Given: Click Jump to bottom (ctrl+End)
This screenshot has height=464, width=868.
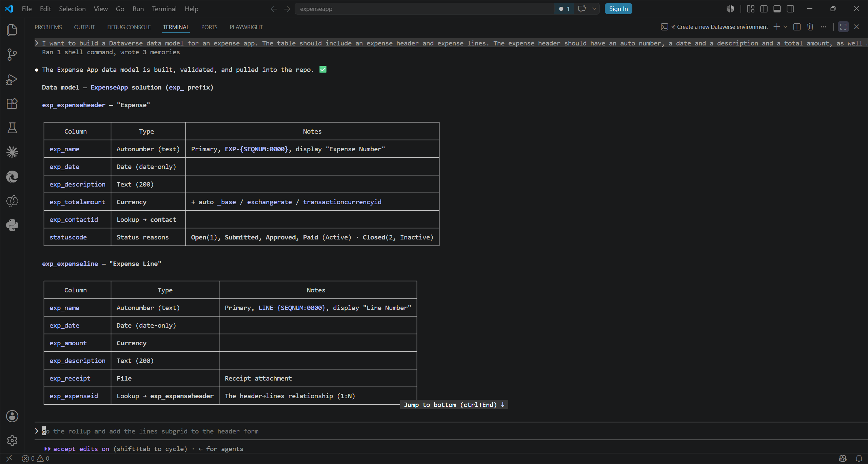Looking at the screenshot, I should point(454,405).
